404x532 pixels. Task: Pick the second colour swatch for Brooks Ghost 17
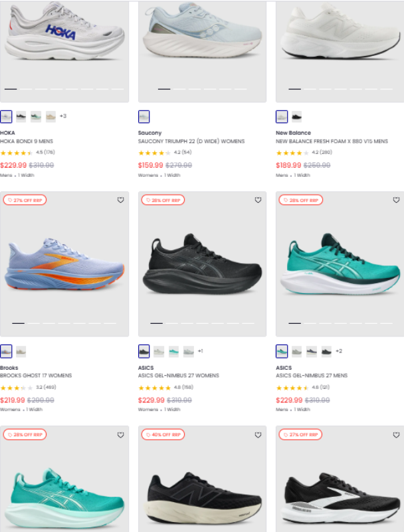pyautogui.click(x=21, y=351)
